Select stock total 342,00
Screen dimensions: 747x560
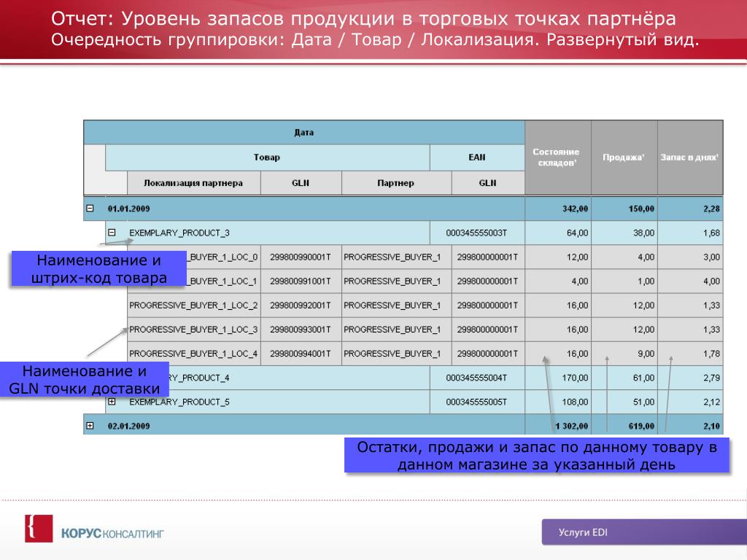click(x=575, y=209)
